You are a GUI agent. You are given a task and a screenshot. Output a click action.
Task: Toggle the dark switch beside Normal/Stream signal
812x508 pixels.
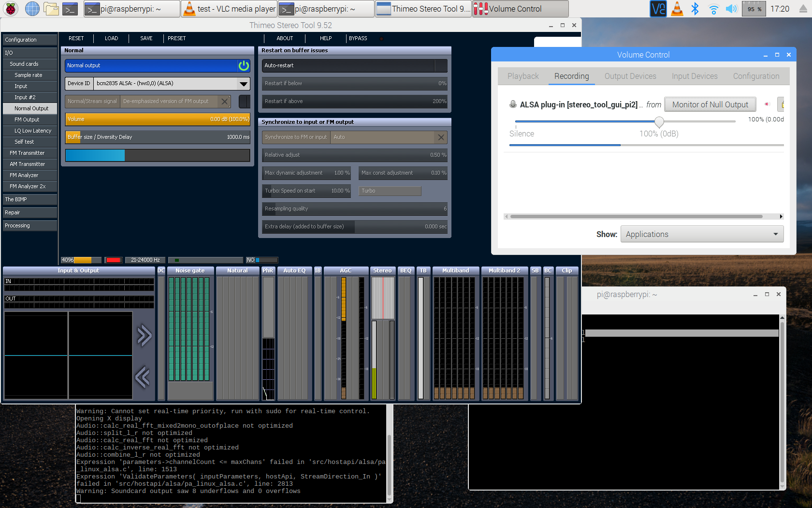245,101
